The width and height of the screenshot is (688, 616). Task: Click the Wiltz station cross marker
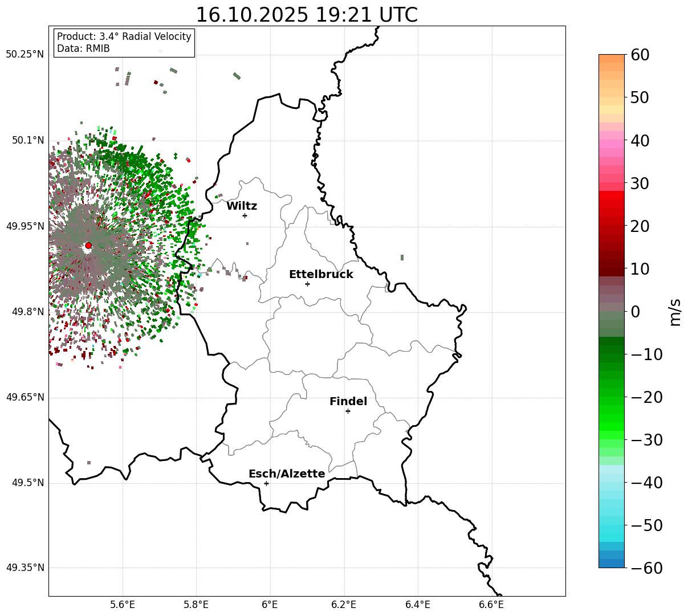pyautogui.click(x=245, y=215)
